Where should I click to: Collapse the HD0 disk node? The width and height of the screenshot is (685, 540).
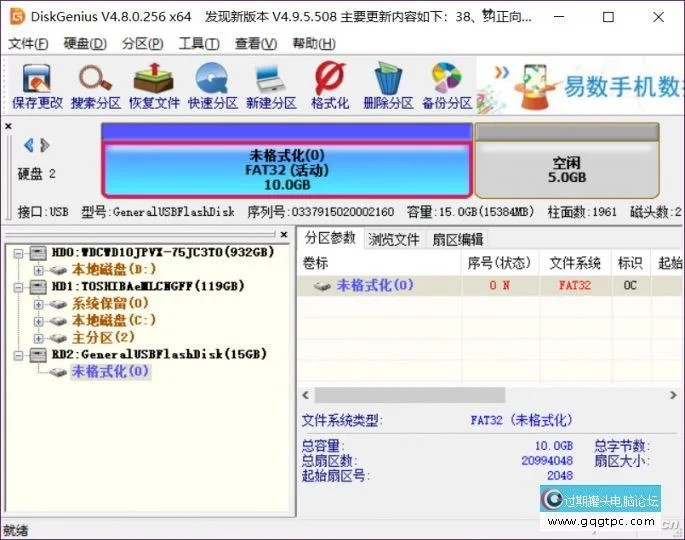[18, 253]
